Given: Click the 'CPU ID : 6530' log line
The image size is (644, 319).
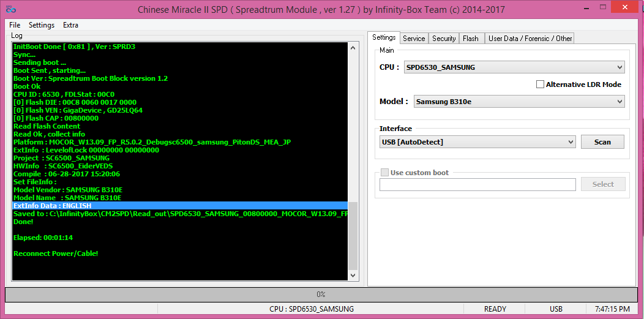Looking at the screenshot, I should pos(64,94).
